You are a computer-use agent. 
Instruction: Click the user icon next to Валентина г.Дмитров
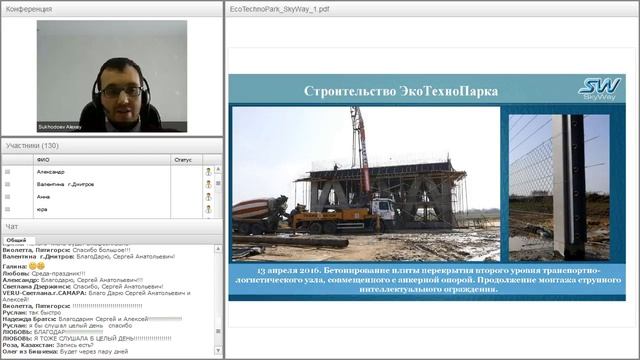(209, 184)
